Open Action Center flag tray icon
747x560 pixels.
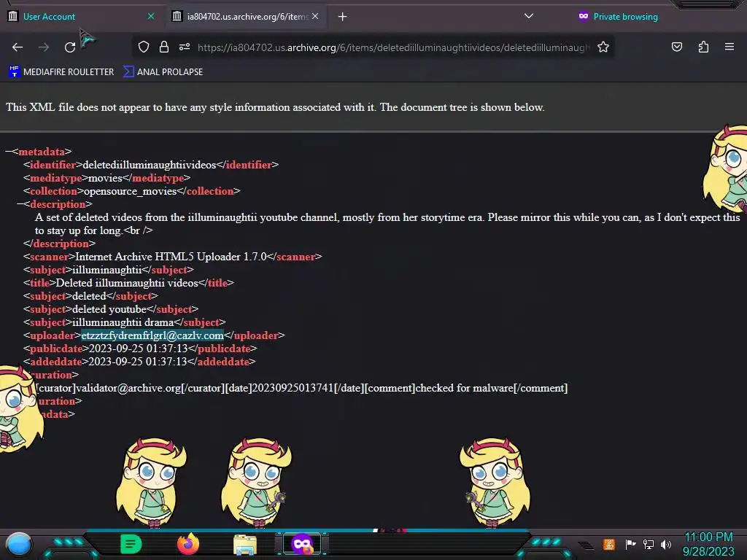630,544
